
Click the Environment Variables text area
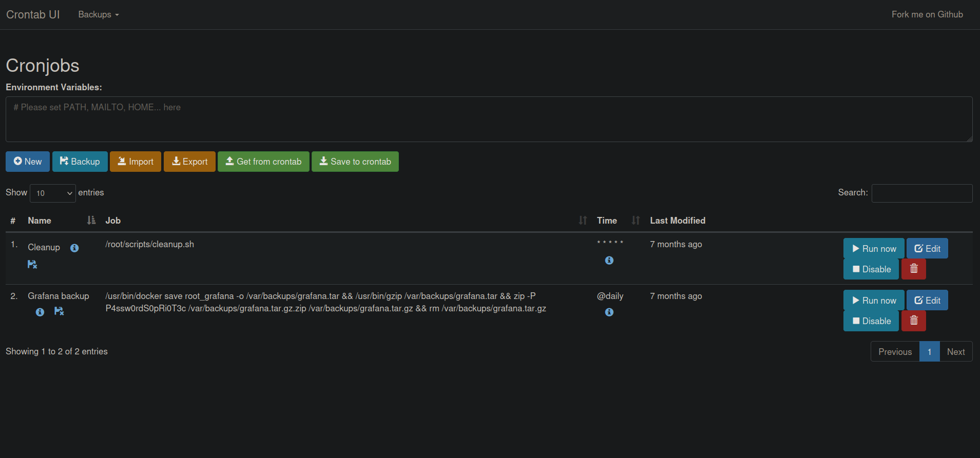point(489,119)
